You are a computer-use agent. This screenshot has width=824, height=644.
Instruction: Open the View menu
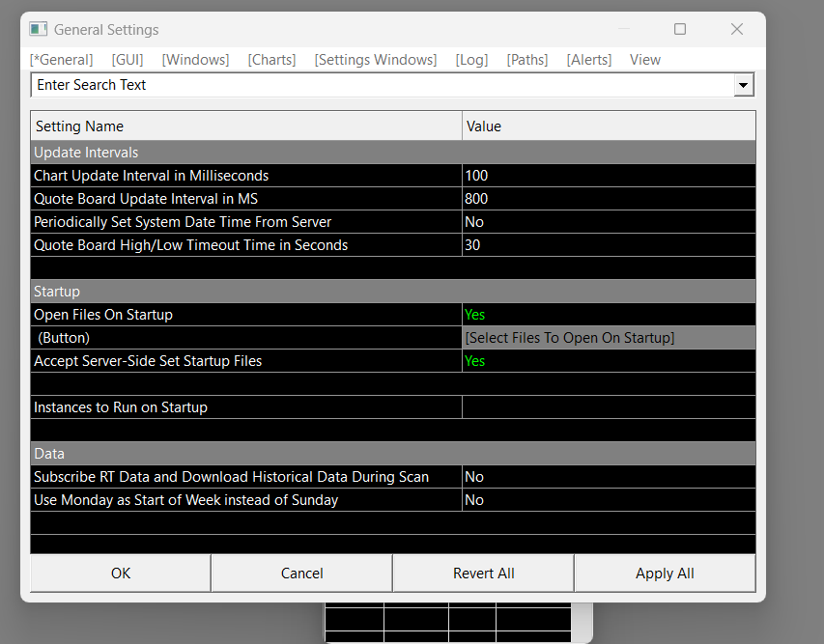[645, 60]
